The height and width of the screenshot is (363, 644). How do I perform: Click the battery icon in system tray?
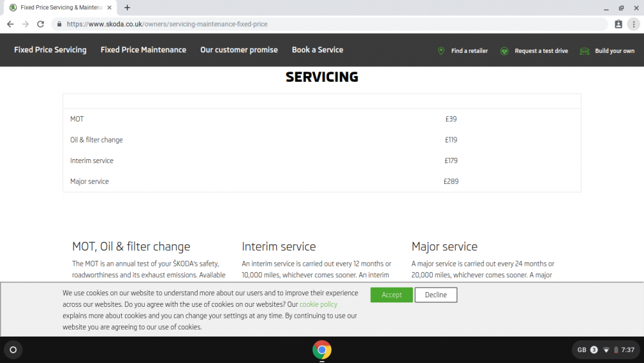click(616, 350)
